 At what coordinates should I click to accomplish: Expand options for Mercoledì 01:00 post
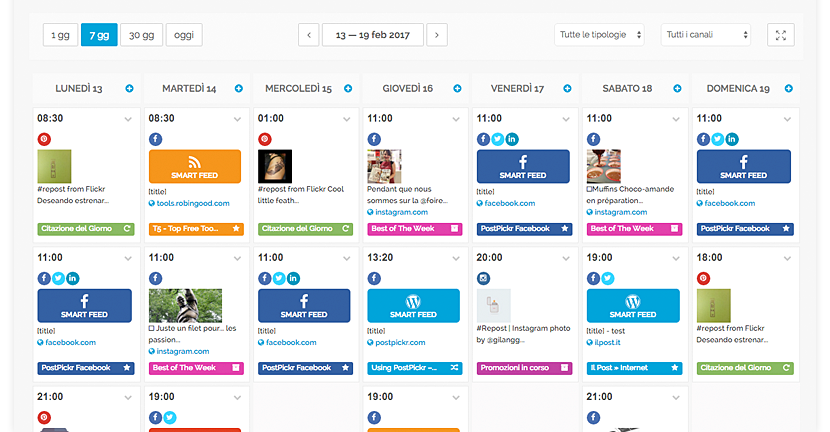click(347, 119)
